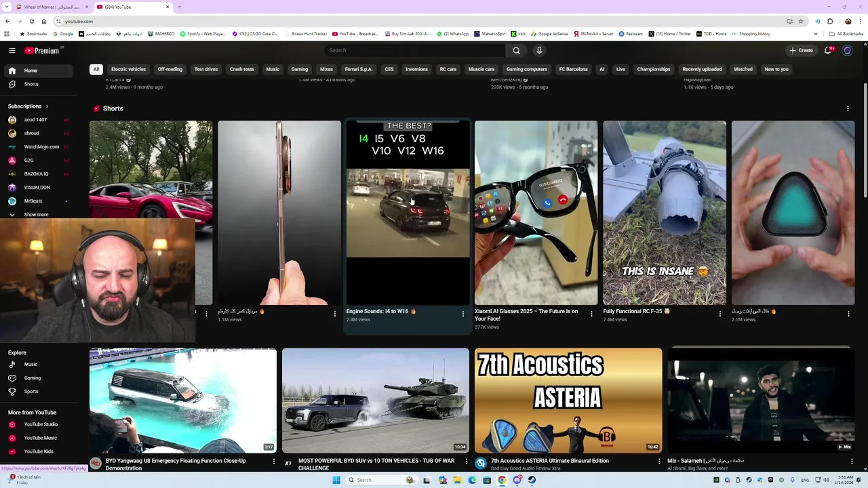
Task: Select the Ferrari S.p.A. chip
Action: pos(359,69)
